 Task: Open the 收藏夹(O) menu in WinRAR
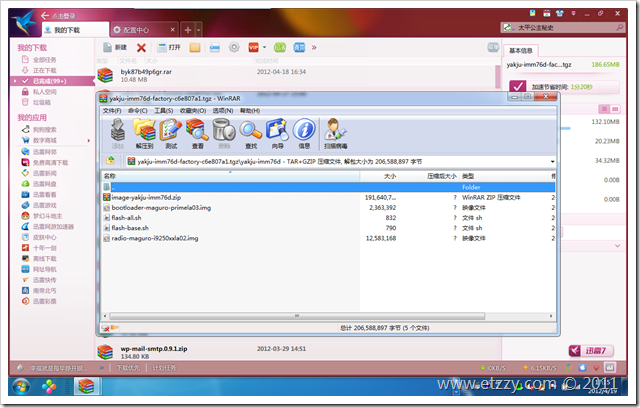[193, 111]
